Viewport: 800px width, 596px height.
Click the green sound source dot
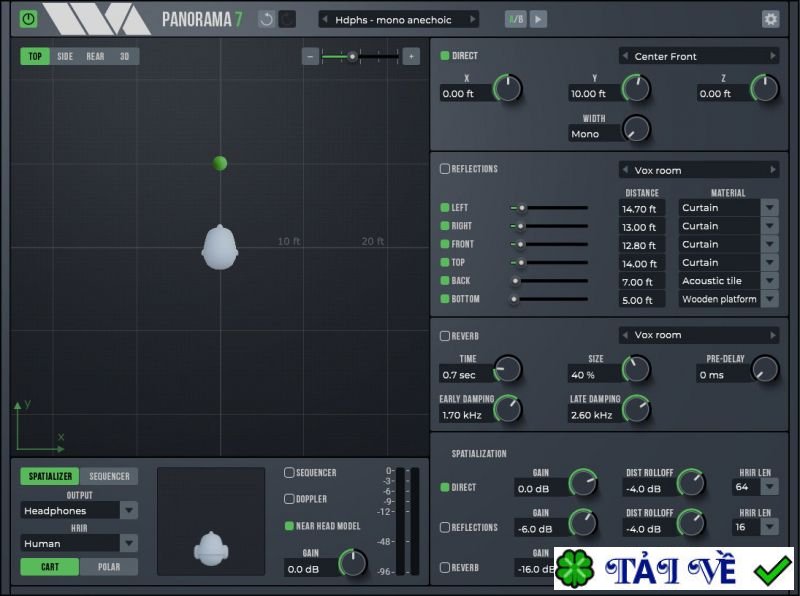tap(220, 163)
